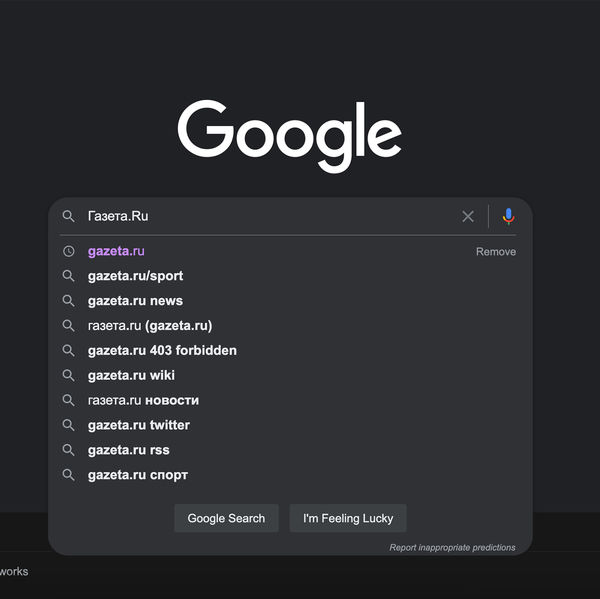Click the microphone voice search icon

coord(508,216)
